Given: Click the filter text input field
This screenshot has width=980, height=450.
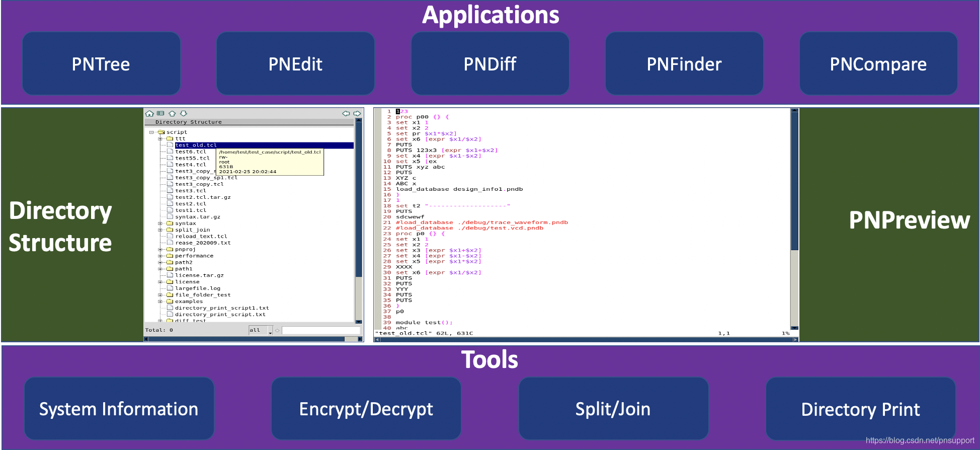Looking at the screenshot, I should 321,330.
